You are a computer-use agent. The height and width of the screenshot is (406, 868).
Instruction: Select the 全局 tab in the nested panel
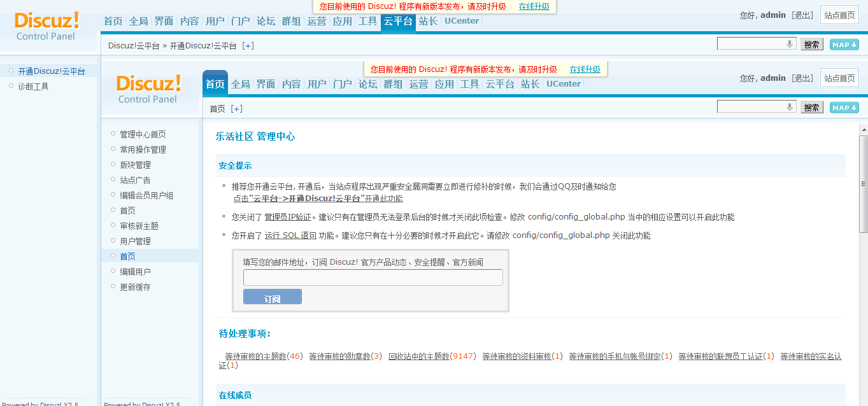tap(240, 84)
